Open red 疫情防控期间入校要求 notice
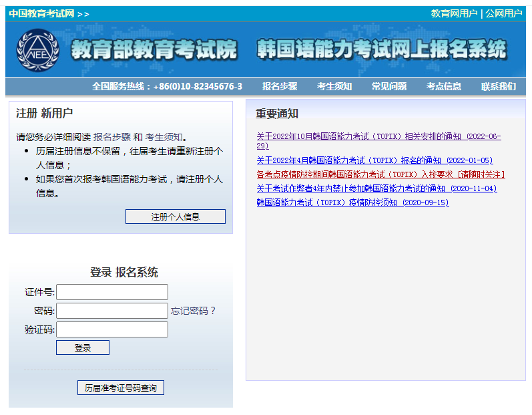 [380, 174]
